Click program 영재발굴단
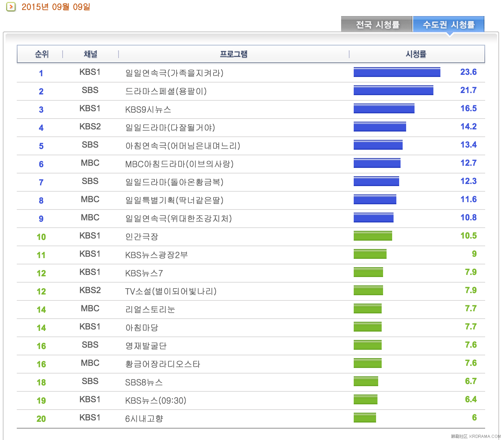This screenshot has height=440, width=504. 146,346
